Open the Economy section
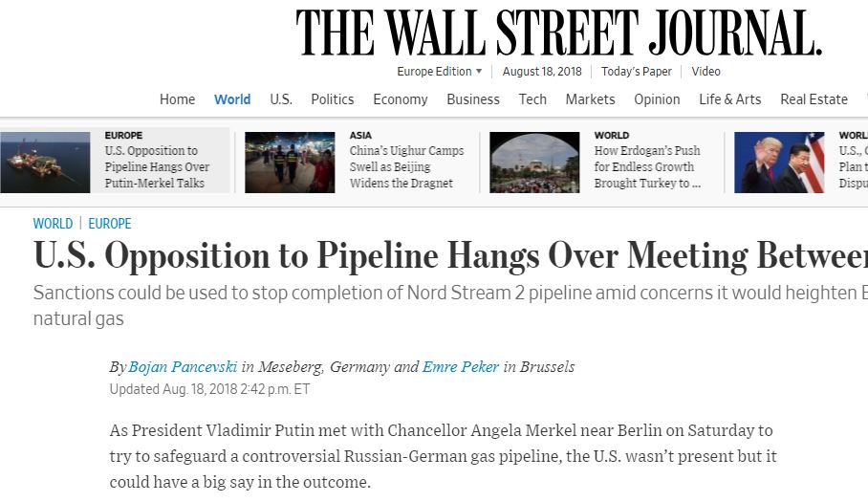The image size is (868, 502). point(401,99)
